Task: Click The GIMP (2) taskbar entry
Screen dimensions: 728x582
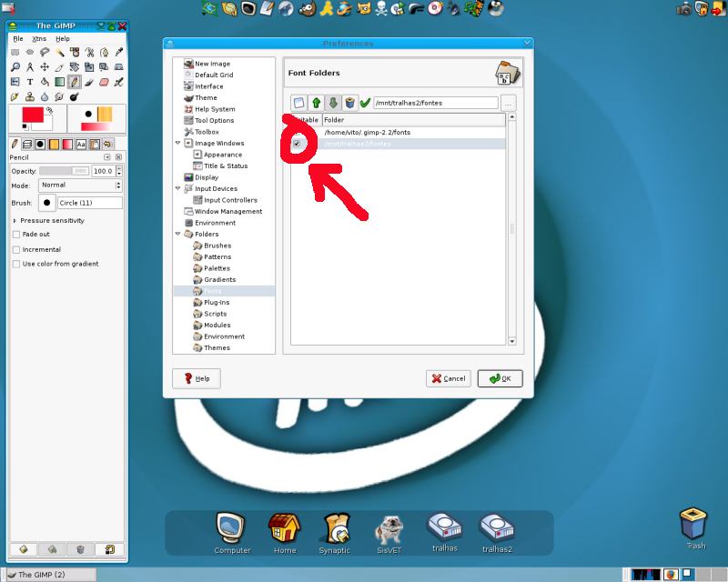Action: tap(50, 575)
